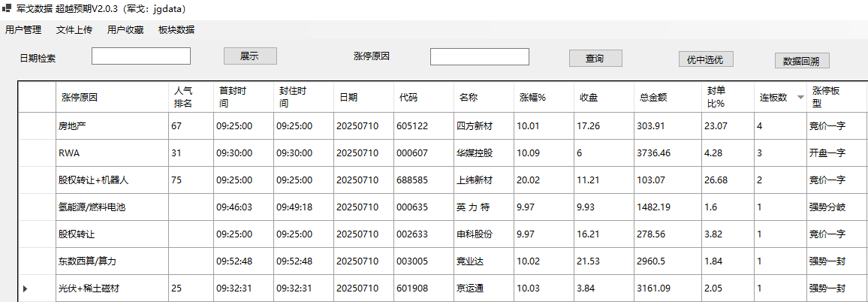Open the 文件上传 menu
The image size is (868, 302).
(74, 30)
